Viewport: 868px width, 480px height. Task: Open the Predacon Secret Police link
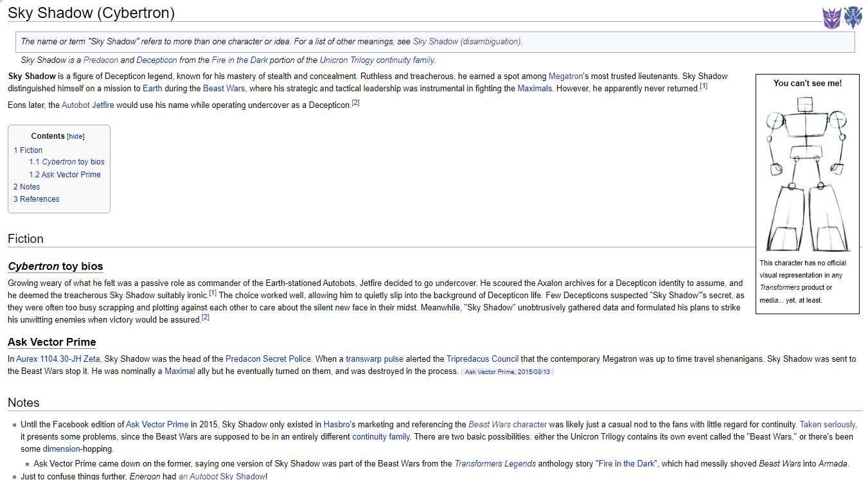(268, 359)
